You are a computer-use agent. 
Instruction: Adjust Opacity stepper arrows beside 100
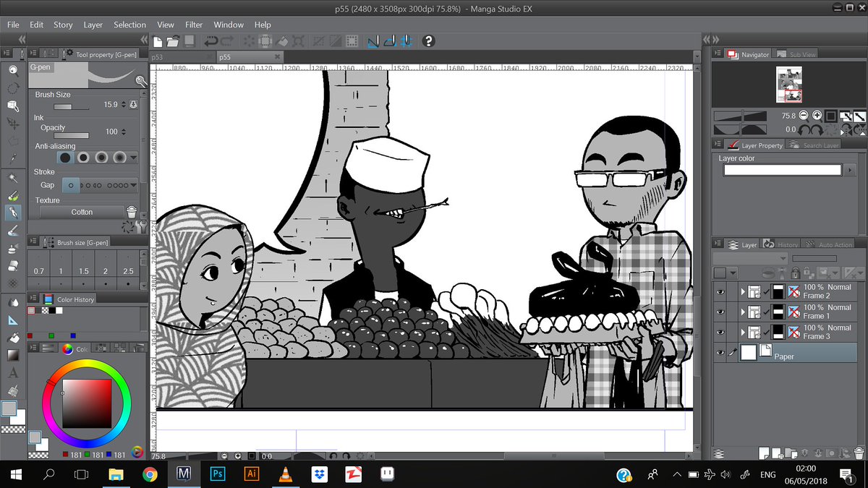[x=122, y=132]
